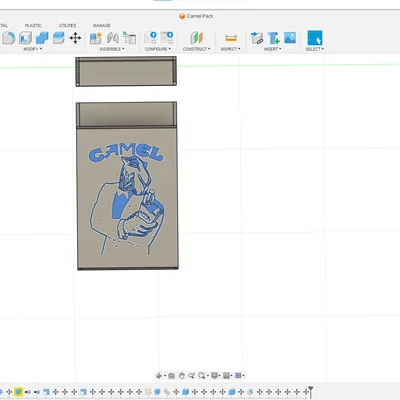Click the first Configure panel icon
The image size is (400, 400).
coord(150,38)
